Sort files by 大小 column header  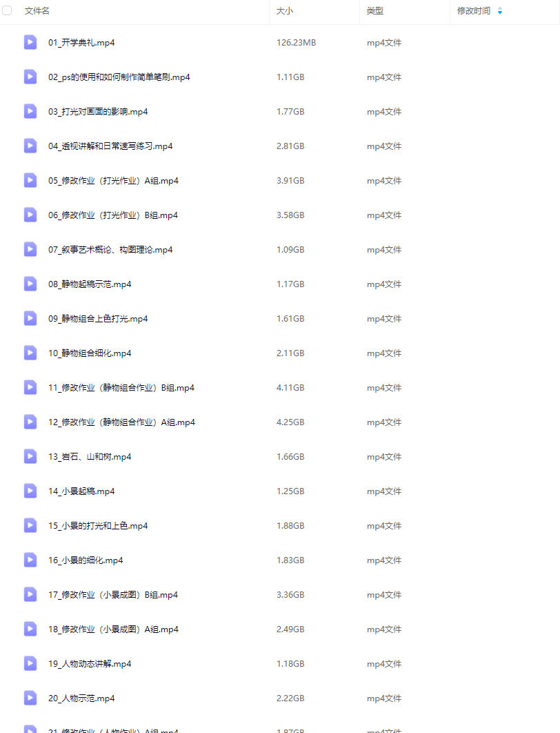click(284, 11)
